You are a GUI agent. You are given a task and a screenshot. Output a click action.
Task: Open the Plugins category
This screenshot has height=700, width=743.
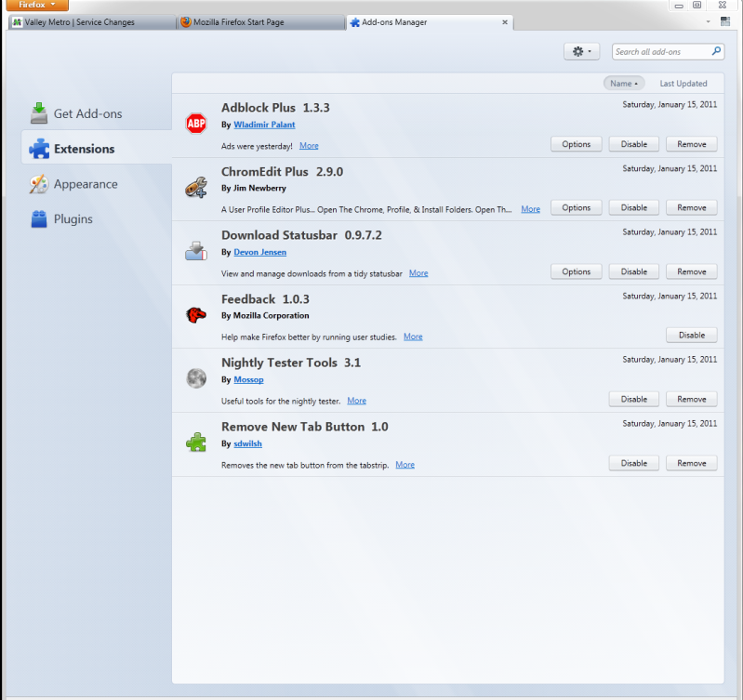pos(96,218)
